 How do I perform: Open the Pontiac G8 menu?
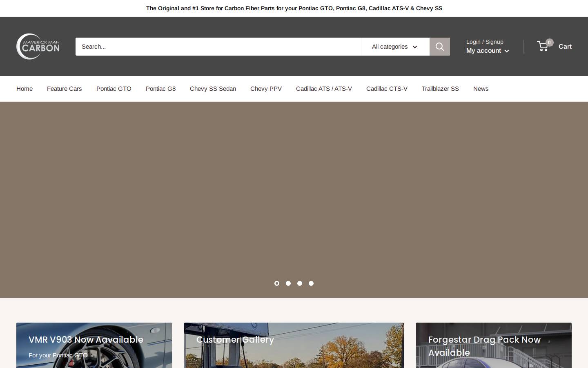click(160, 89)
